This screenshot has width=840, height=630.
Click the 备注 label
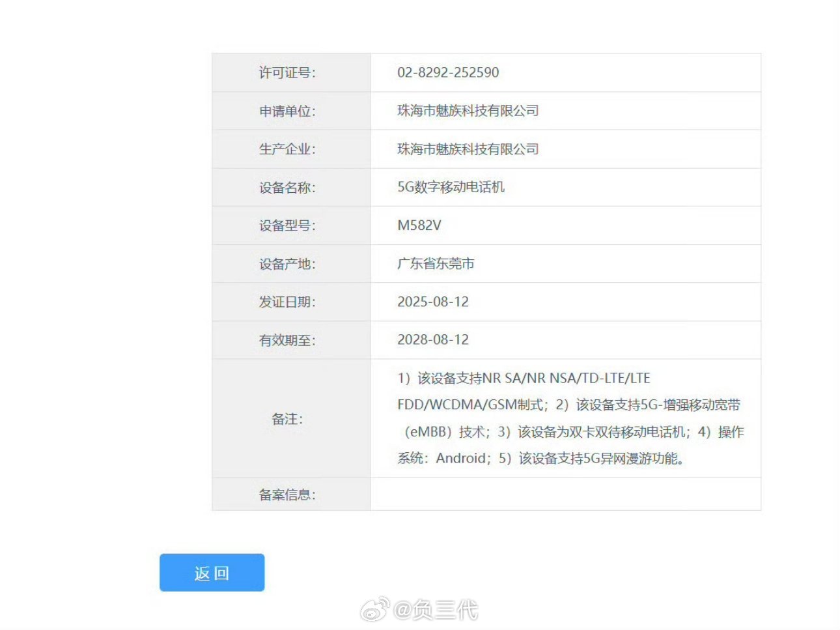(287, 419)
